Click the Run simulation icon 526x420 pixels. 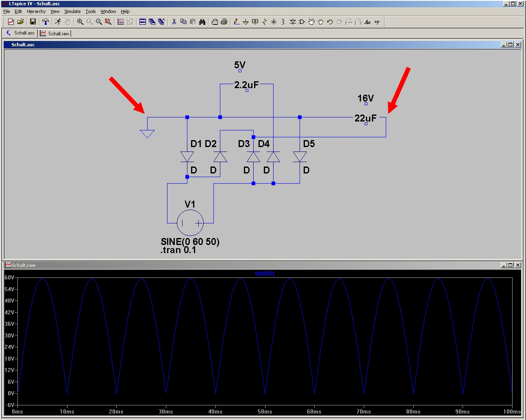(58, 22)
